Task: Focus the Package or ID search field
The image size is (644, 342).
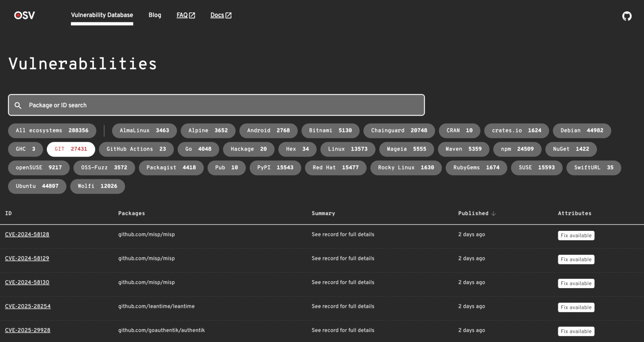Action: pos(216,105)
